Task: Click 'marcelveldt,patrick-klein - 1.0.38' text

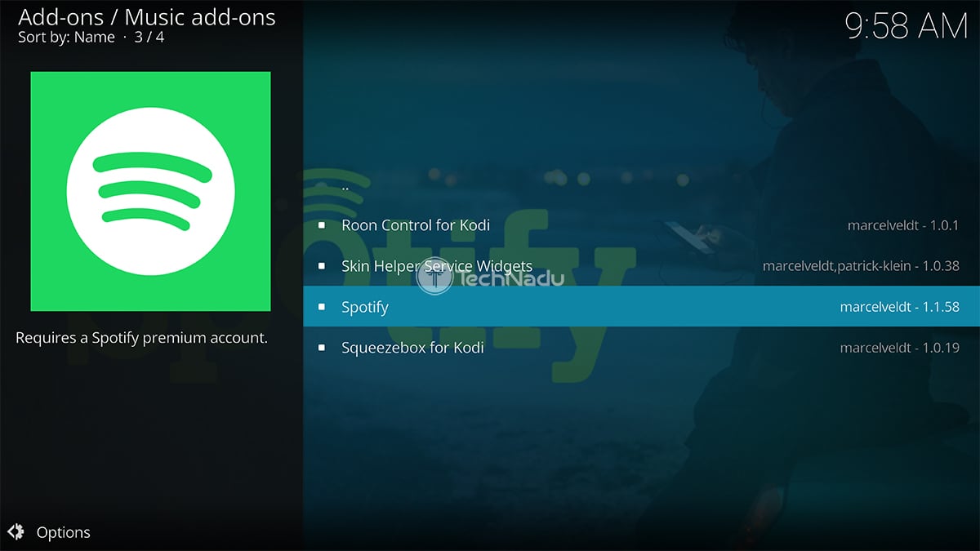Action: tap(861, 266)
